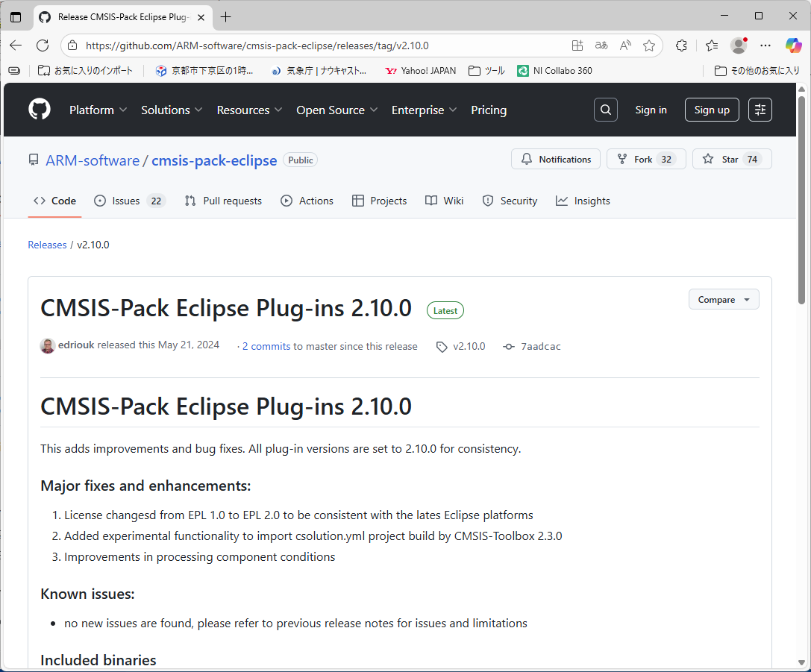Open the 京都市下京区 weather bookmark

pos(204,71)
